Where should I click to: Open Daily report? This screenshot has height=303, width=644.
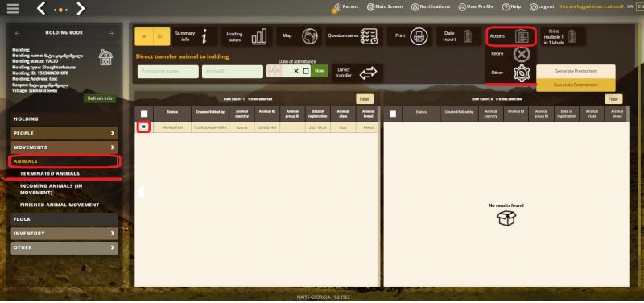[458, 36]
